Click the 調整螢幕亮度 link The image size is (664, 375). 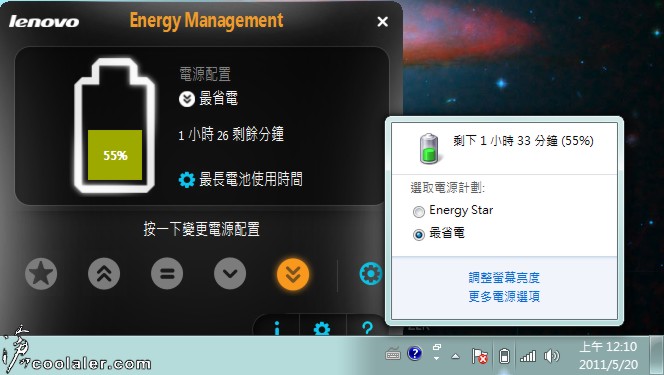[x=504, y=278]
